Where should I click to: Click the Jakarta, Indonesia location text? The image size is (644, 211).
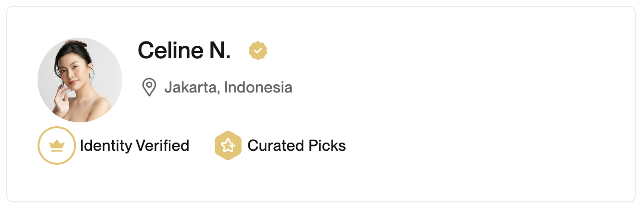click(x=228, y=87)
